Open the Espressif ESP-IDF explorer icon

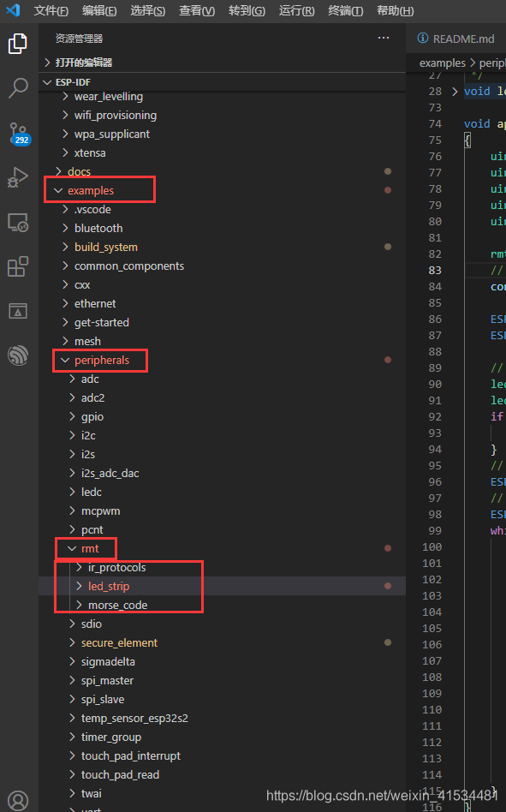(x=18, y=355)
